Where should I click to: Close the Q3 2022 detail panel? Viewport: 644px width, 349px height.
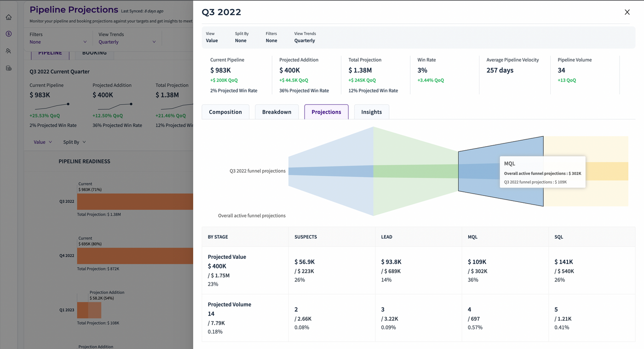[627, 12]
